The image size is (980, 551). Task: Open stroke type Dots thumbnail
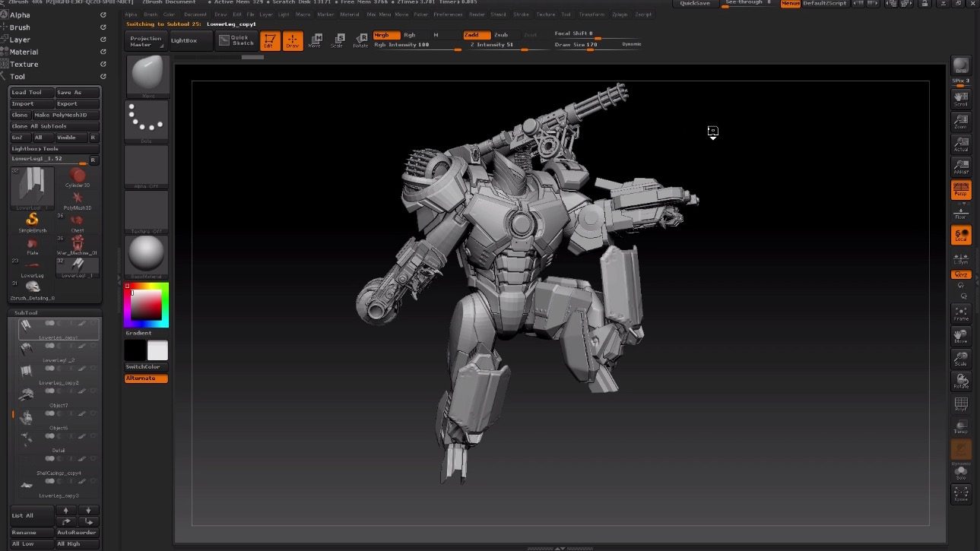(x=147, y=120)
